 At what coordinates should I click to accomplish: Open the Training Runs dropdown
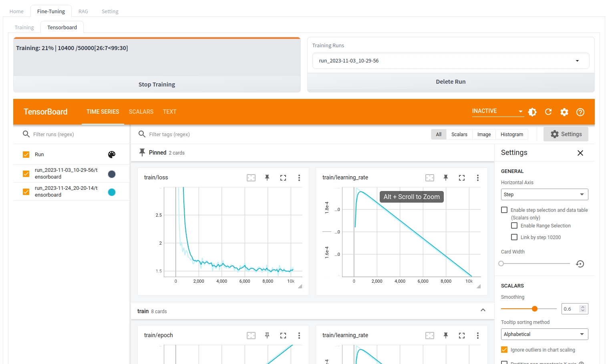tap(451, 61)
